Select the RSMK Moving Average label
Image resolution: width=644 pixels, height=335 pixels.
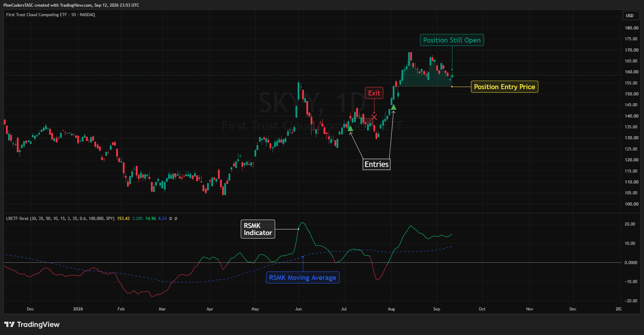[303, 277]
